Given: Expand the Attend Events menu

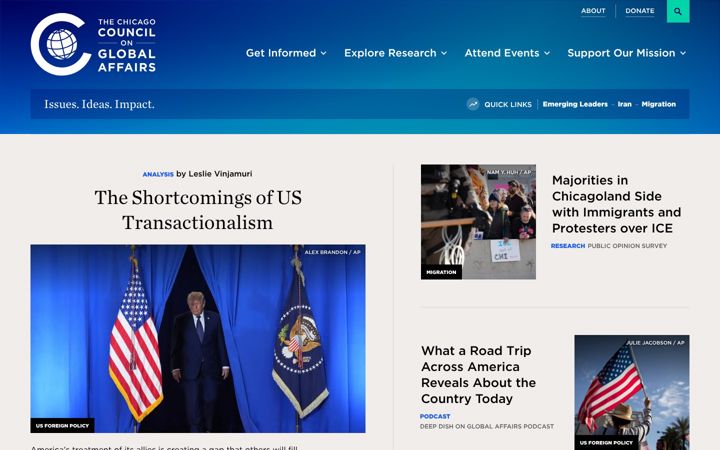Looking at the screenshot, I should coord(507,53).
